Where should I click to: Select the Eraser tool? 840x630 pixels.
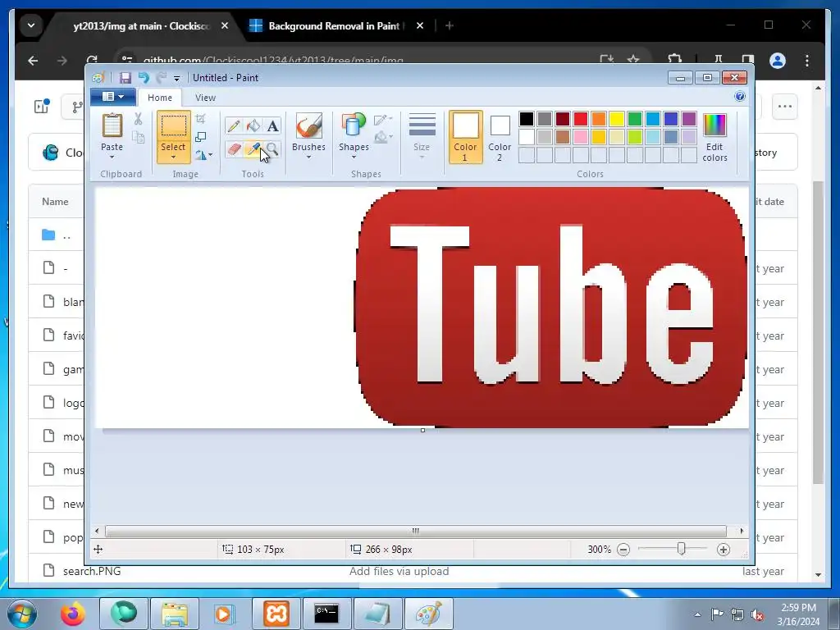coord(234,149)
